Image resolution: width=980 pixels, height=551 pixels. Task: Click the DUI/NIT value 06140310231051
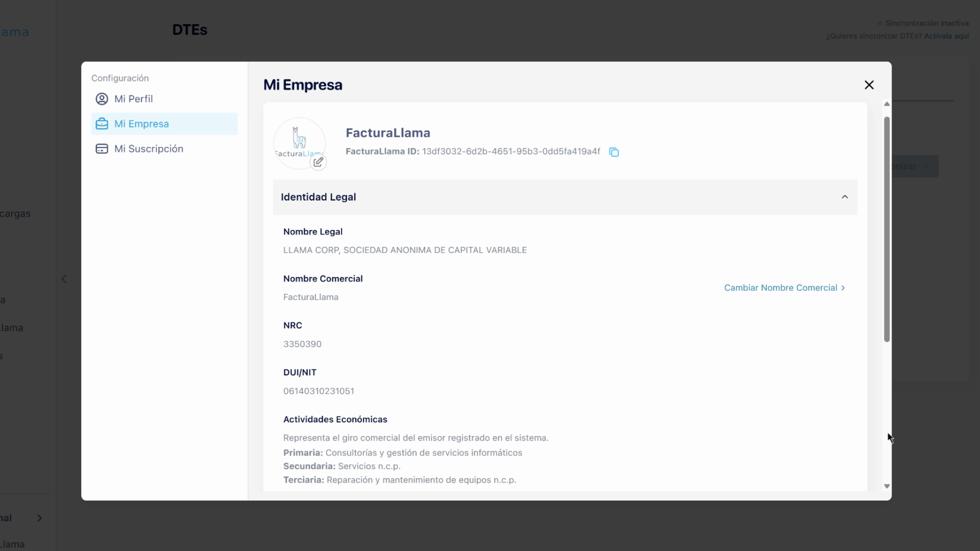point(318,391)
